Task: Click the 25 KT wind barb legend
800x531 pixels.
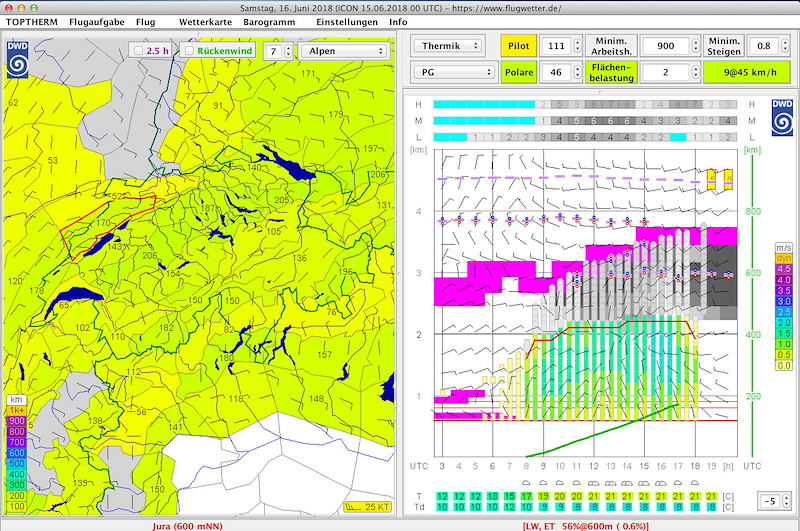Action: (x=367, y=507)
